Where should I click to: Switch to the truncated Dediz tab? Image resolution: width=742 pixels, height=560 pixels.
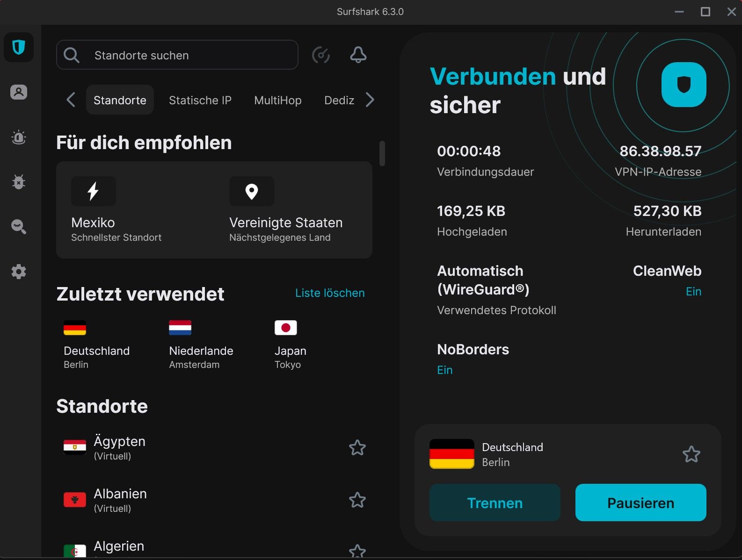[339, 100]
